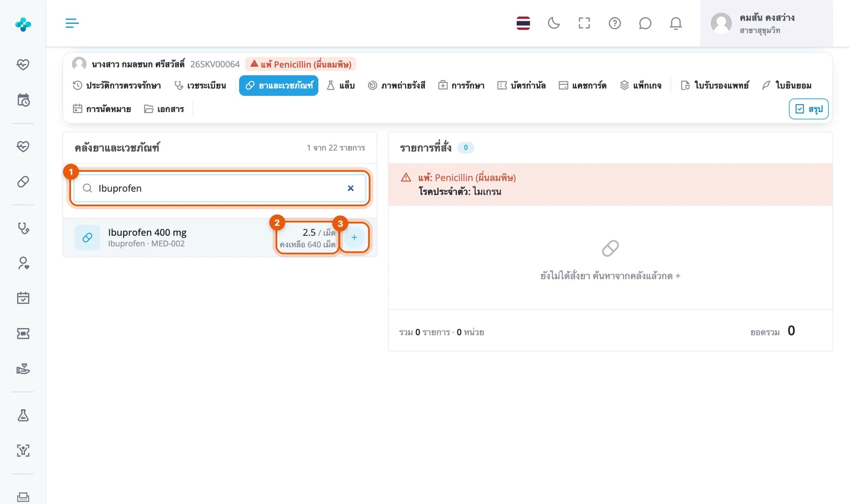Open notifications bell icon
This screenshot has height=504, width=849.
(x=675, y=23)
